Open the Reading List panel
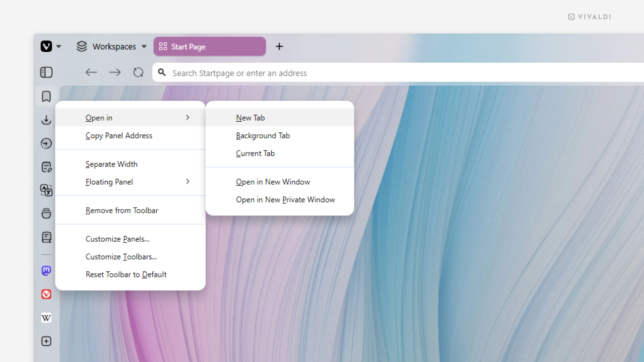Image resolution: width=644 pixels, height=362 pixels. click(46, 237)
